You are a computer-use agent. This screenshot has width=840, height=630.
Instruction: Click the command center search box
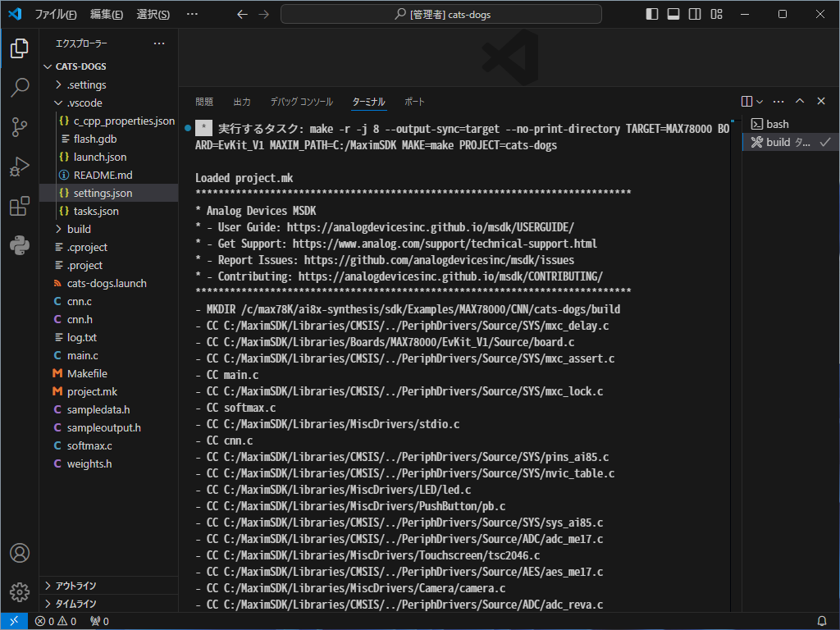[x=441, y=14]
